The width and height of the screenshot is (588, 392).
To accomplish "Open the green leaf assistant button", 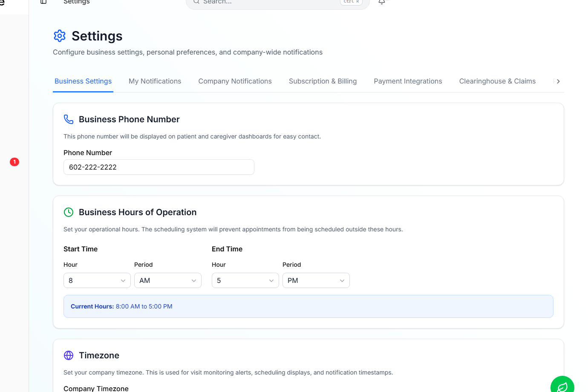I will pyautogui.click(x=562, y=384).
